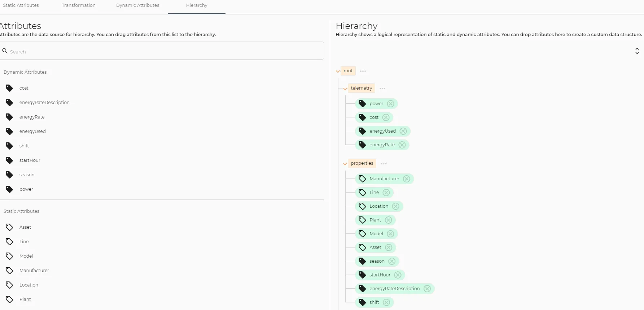Collapse the properties node chevron
The image size is (644, 310).
(x=345, y=164)
